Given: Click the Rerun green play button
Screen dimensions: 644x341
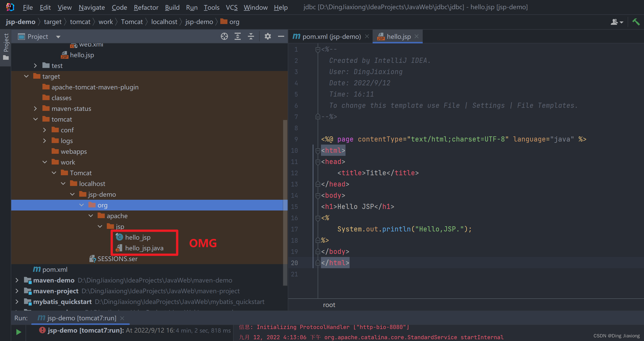Looking at the screenshot, I should (x=18, y=332).
